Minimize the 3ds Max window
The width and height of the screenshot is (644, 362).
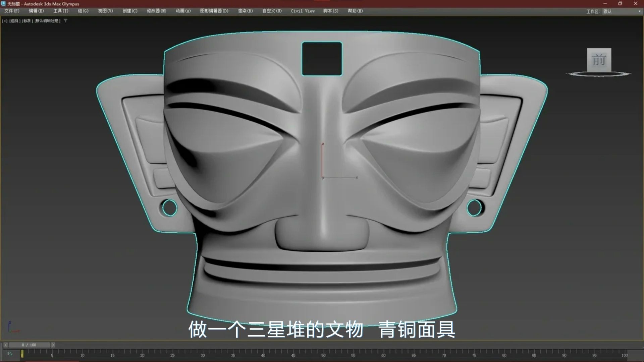pyautogui.click(x=605, y=4)
